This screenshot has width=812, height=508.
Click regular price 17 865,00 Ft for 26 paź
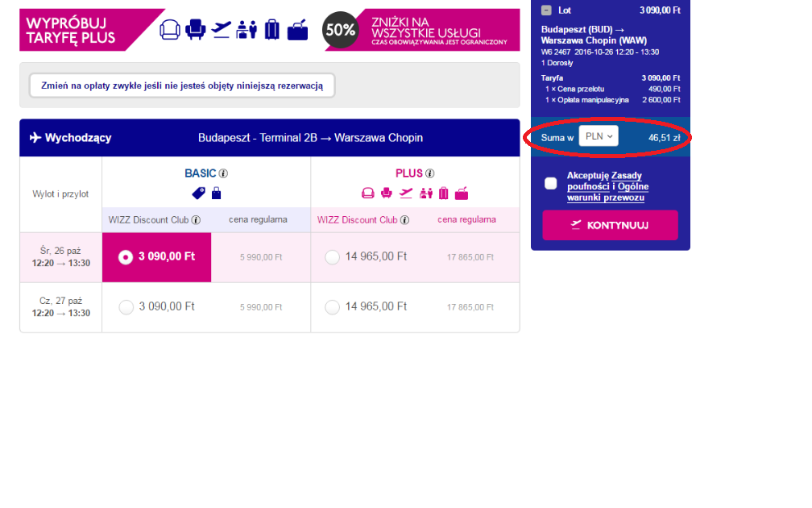pyautogui.click(x=470, y=258)
